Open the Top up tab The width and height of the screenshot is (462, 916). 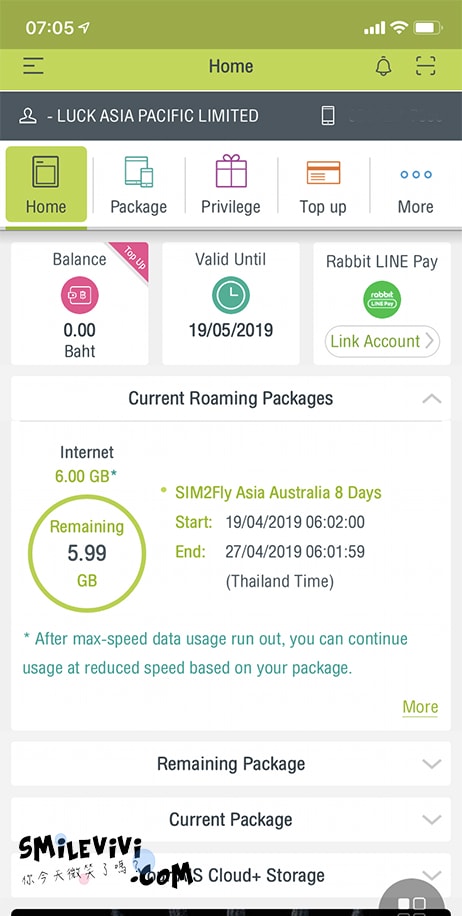coord(323,186)
